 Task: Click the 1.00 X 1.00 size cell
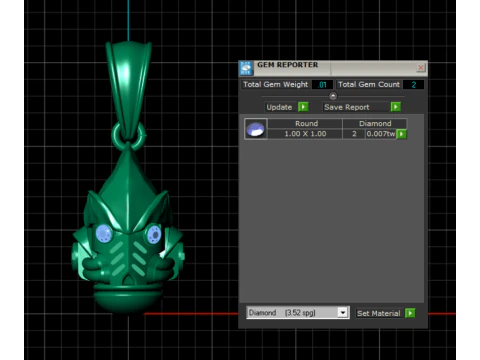(305, 134)
